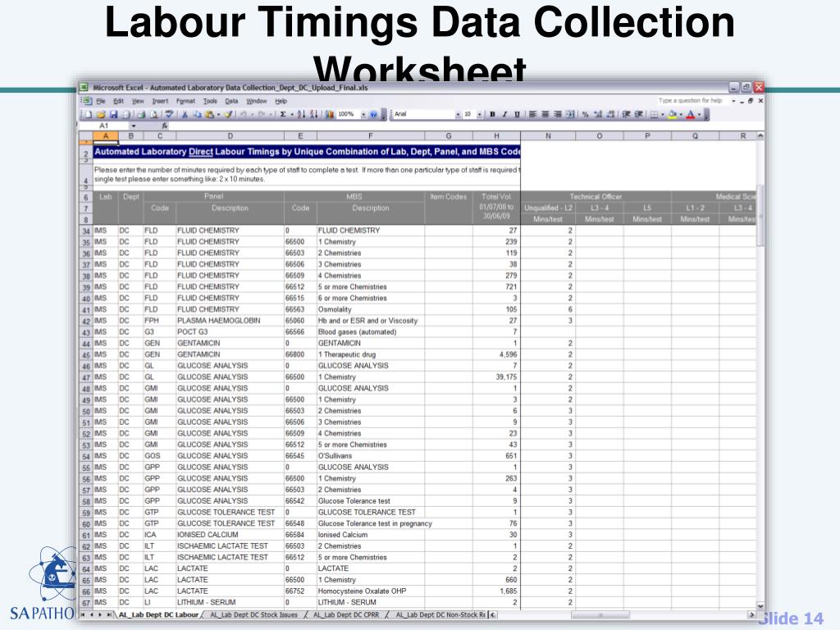Apply Percent Style formatting
840x630 pixels.
tap(586, 114)
